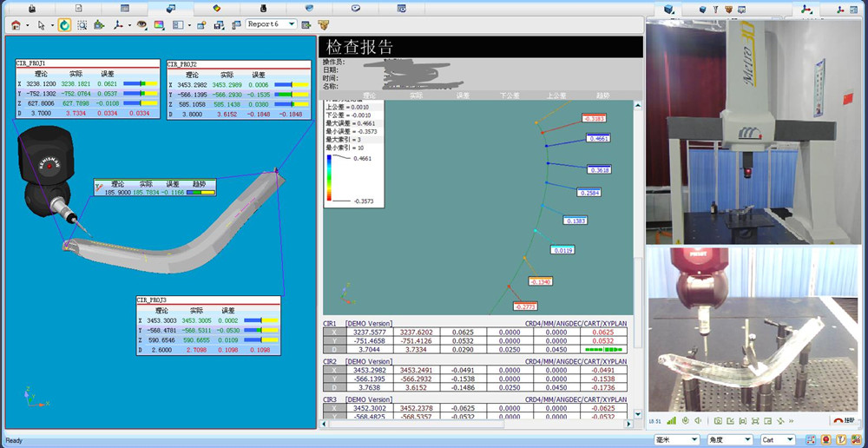
Task: Expand the 毫米 units dropdown
Action: pyautogui.click(x=676, y=440)
